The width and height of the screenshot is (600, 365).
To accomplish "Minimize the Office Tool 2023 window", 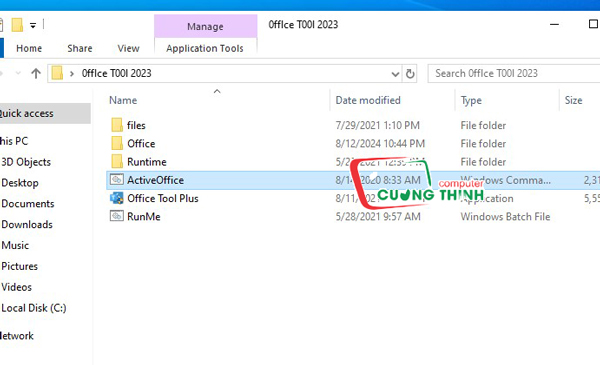I will pos(554,24).
